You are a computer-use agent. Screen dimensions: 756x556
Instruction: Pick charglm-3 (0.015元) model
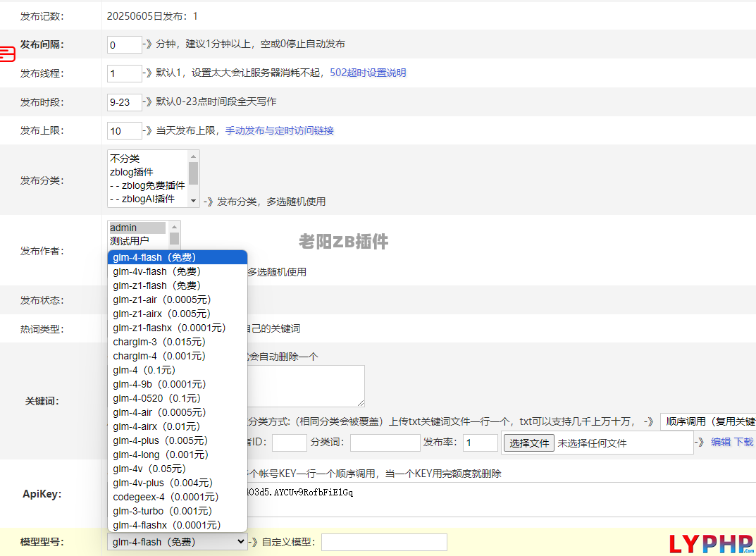click(x=178, y=342)
